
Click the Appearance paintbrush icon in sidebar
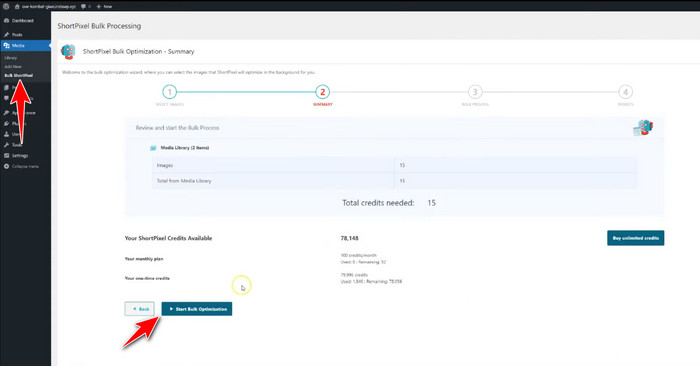[6, 113]
